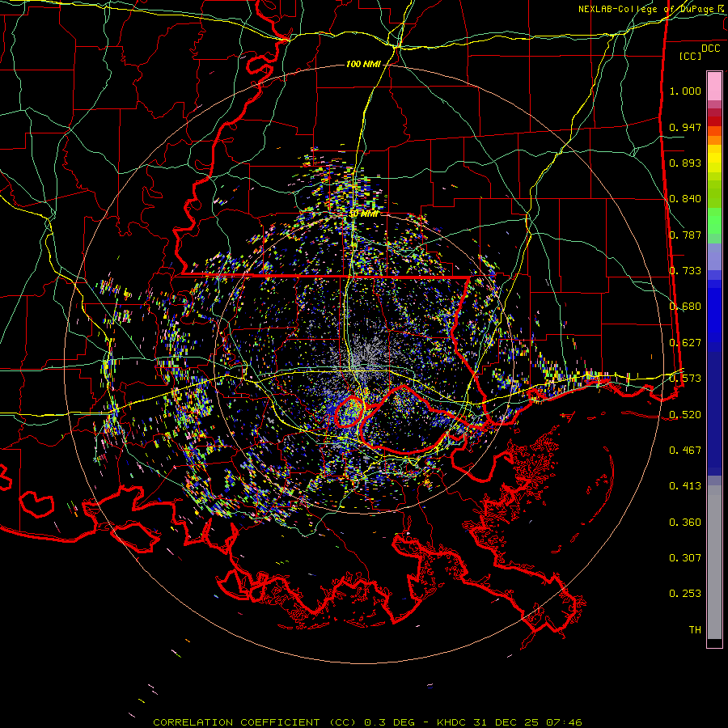Viewport: 728px width, 728px height.
Task: Click the "0.253" scale value
Action: pyautogui.click(x=685, y=594)
